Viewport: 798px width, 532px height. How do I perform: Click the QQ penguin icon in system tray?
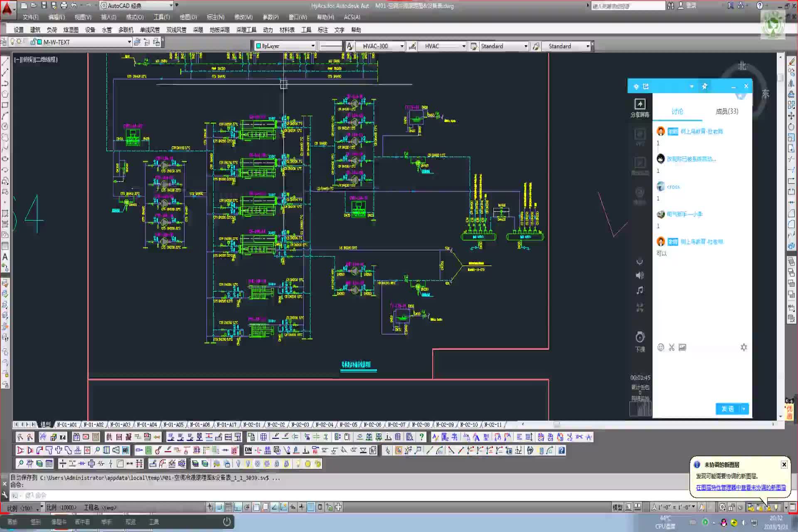click(x=724, y=523)
